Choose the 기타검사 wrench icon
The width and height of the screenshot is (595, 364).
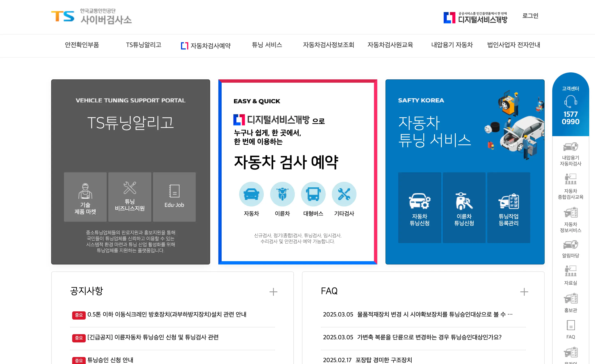(344, 194)
